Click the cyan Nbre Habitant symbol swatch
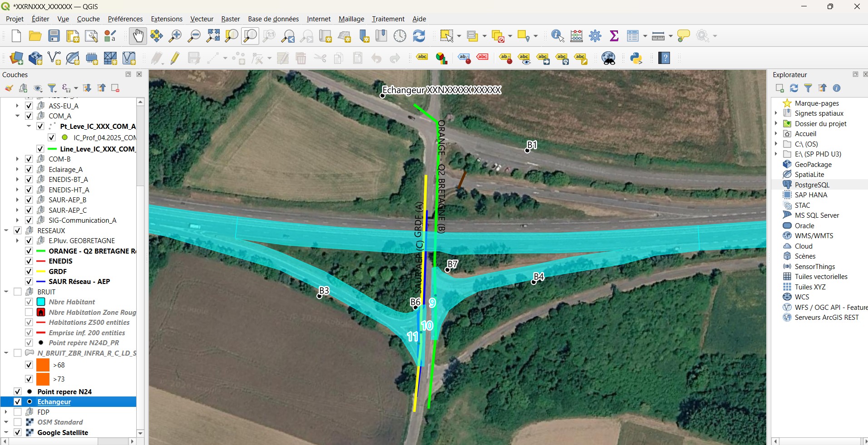The height and width of the screenshot is (445, 868). pyautogui.click(x=41, y=302)
